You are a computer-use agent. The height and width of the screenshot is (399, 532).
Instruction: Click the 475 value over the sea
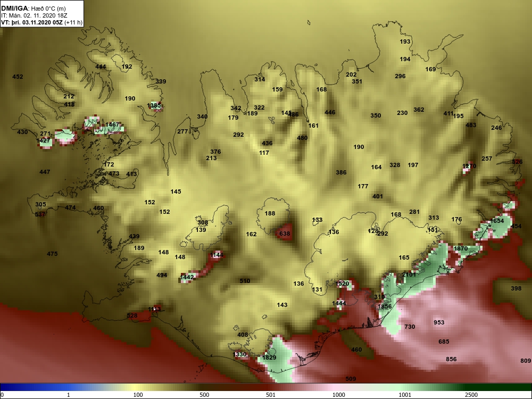(x=52, y=254)
